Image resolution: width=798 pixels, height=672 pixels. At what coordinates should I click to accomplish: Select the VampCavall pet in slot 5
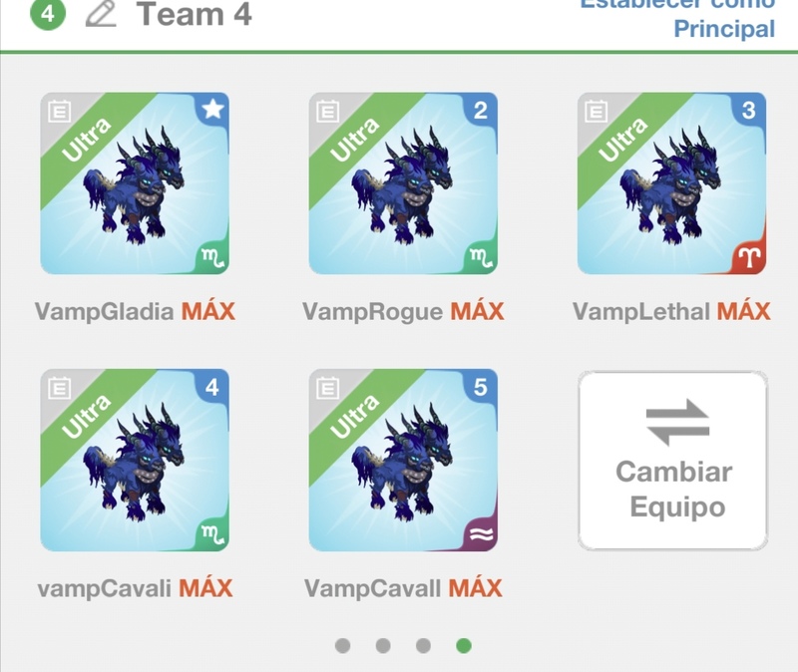(x=403, y=460)
